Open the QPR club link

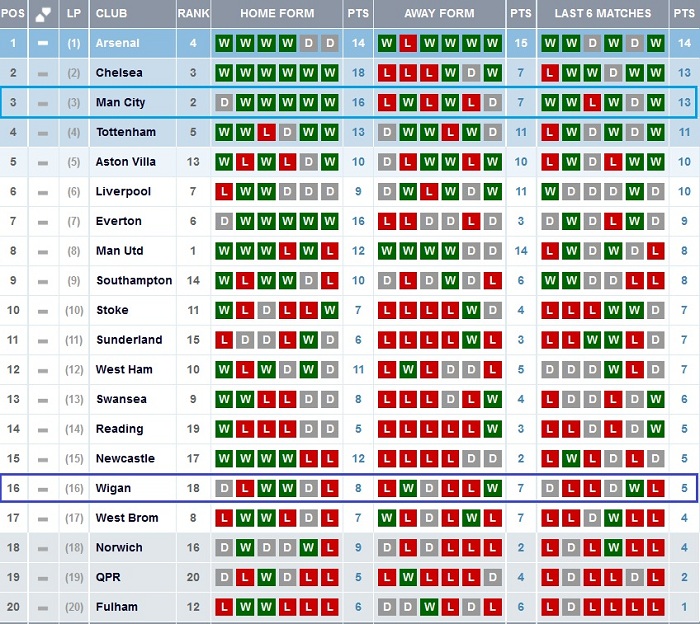[x=108, y=577]
